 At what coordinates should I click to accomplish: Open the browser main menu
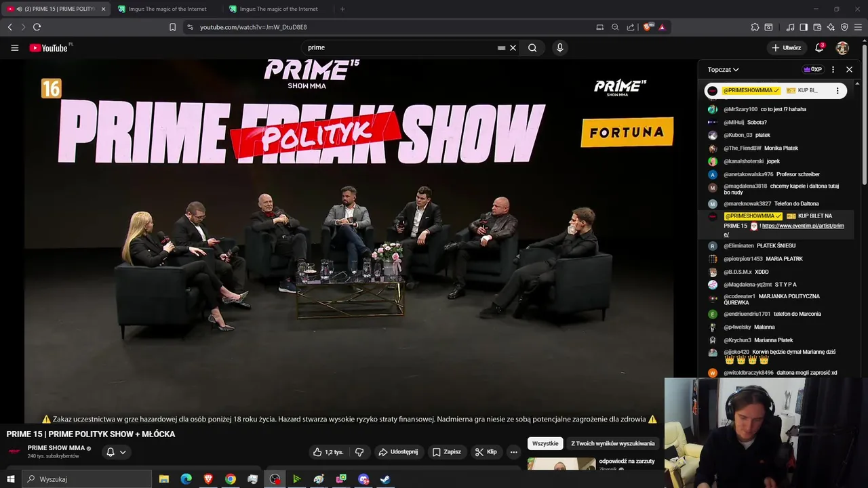(x=859, y=27)
